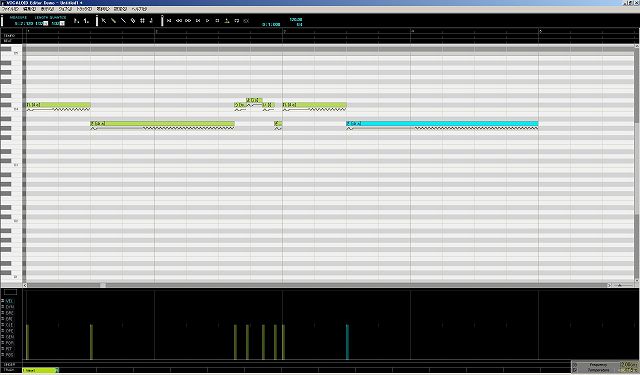The width and height of the screenshot is (640, 375).
Task: Open the LENGTH dropdown in the toolbar
Action: tap(46, 24)
